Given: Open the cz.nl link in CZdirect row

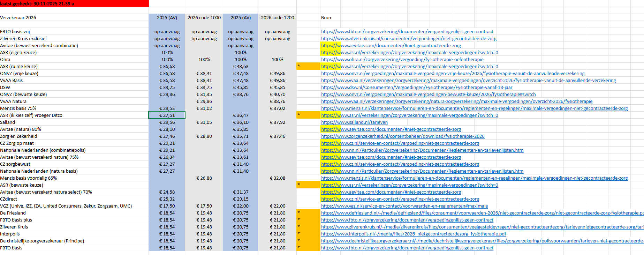Looking at the screenshot, I should click(400, 199).
